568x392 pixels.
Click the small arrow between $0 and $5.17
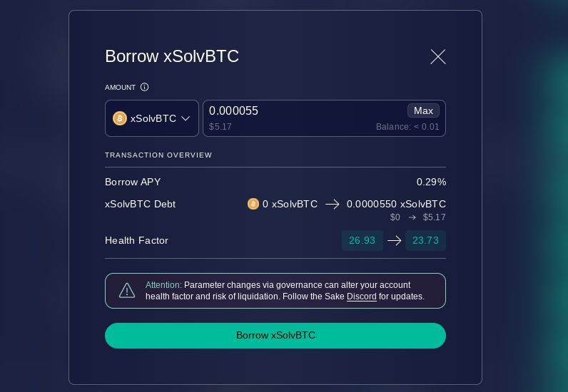point(412,217)
